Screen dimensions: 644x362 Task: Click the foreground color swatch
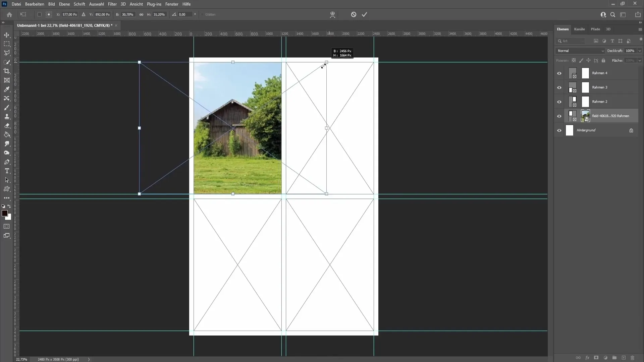coord(4,213)
